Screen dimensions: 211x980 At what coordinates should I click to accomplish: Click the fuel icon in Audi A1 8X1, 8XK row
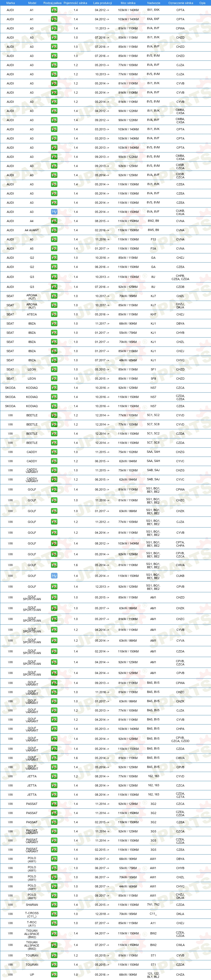click(x=54, y=10)
